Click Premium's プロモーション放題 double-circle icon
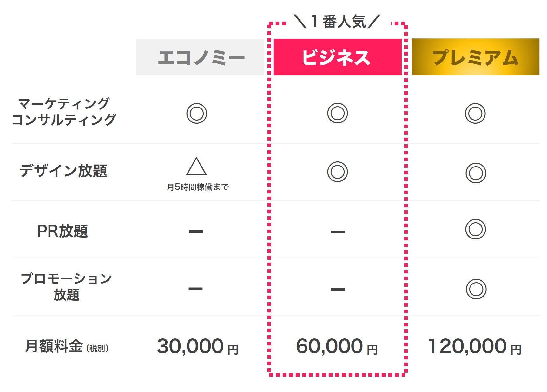The width and height of the screenshot is (547, 392). [x=476, y=289]
